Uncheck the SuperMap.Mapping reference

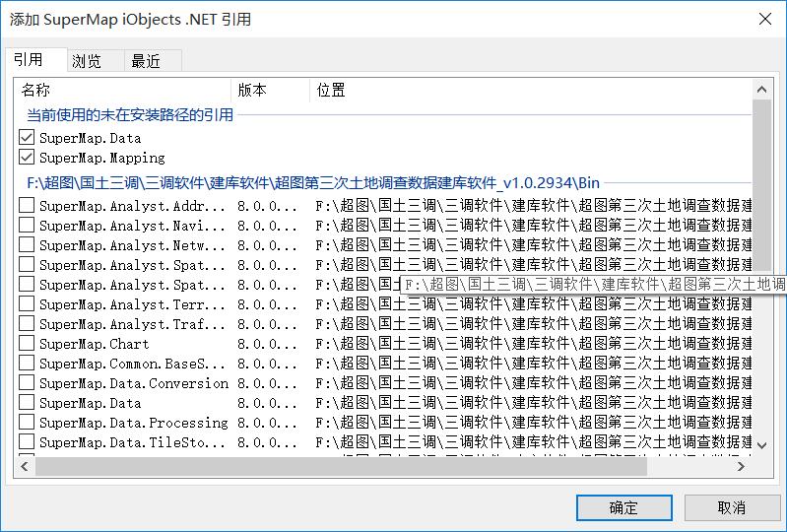27,157
